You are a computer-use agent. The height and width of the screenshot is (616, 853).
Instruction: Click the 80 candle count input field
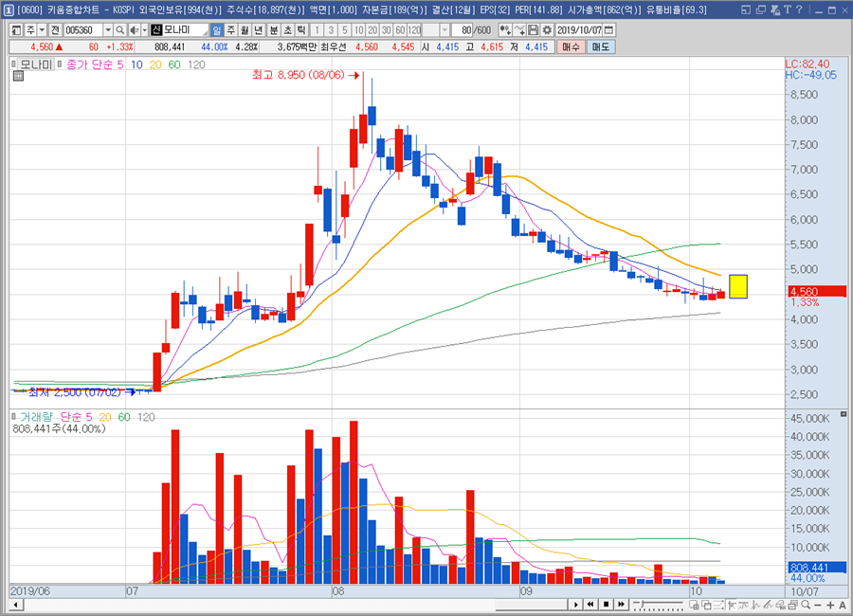coord(463,30)
